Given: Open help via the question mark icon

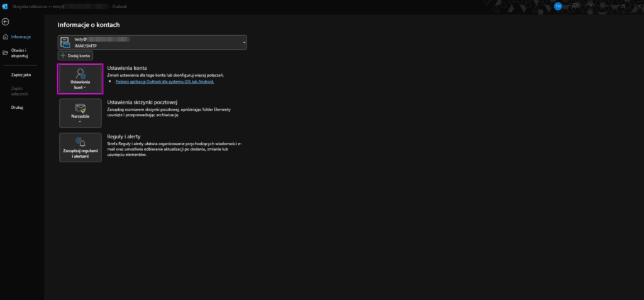Looking at the screenshot, I should (x=589, y=6).
